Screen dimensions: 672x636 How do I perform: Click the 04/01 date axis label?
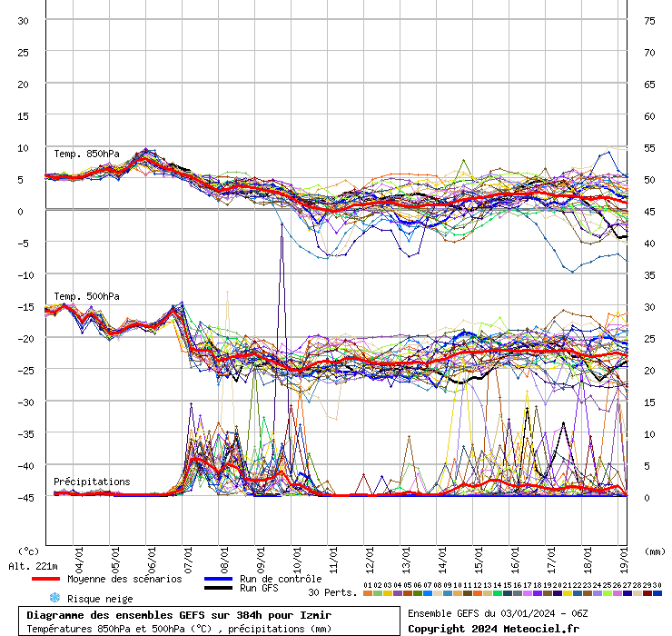(x=79, y=560)
